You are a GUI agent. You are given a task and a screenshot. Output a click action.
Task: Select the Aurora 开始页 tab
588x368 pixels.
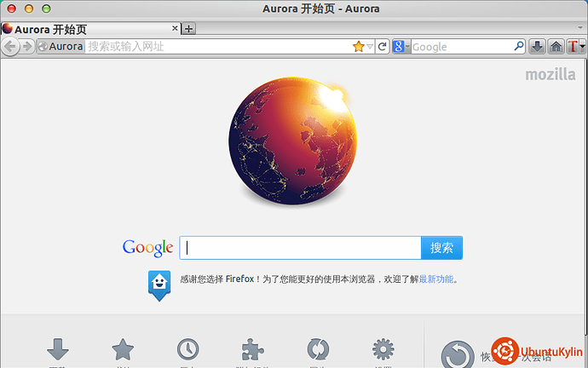point(90,29)
